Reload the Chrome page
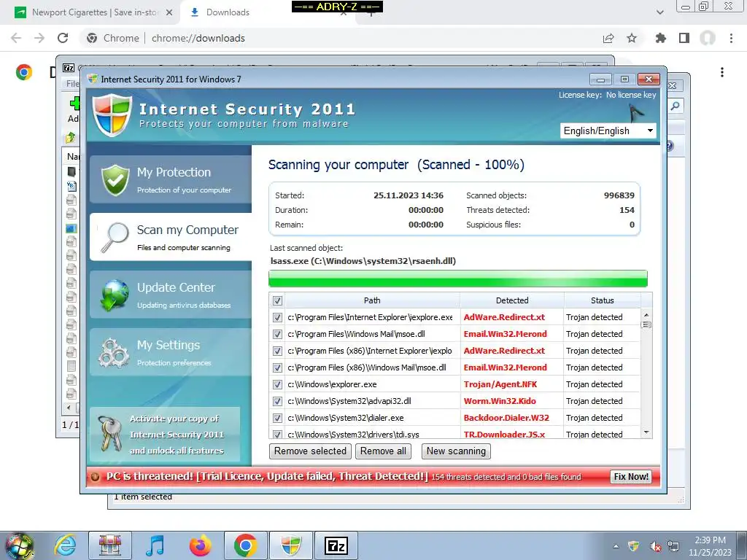The height and width of the screenshot is (560, 747). 63,38
